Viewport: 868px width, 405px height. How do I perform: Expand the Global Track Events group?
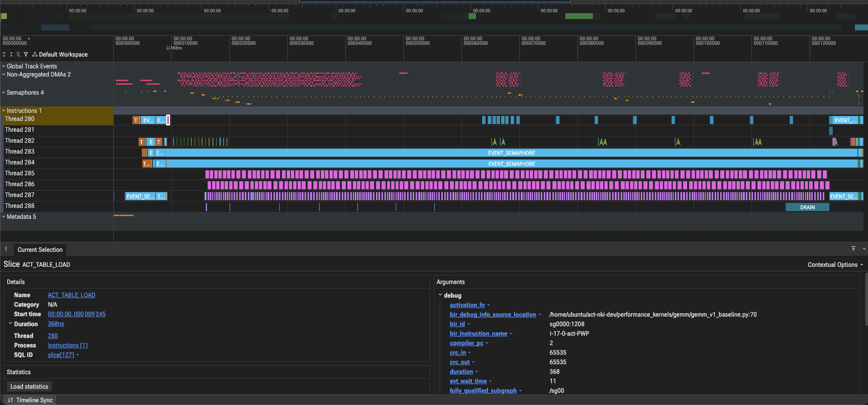pos(4,66)
